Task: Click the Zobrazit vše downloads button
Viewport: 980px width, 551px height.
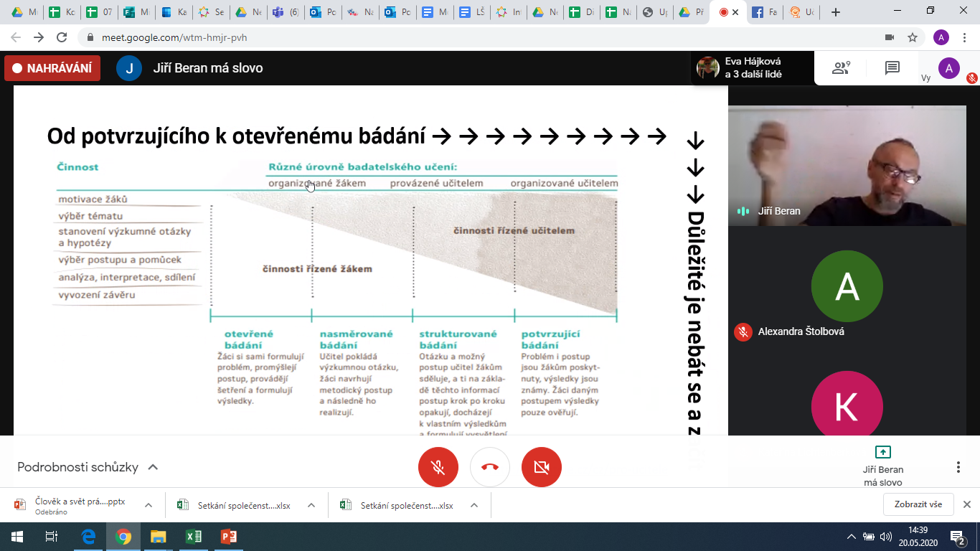Action: pyautogui.click(x=918, y=504)
